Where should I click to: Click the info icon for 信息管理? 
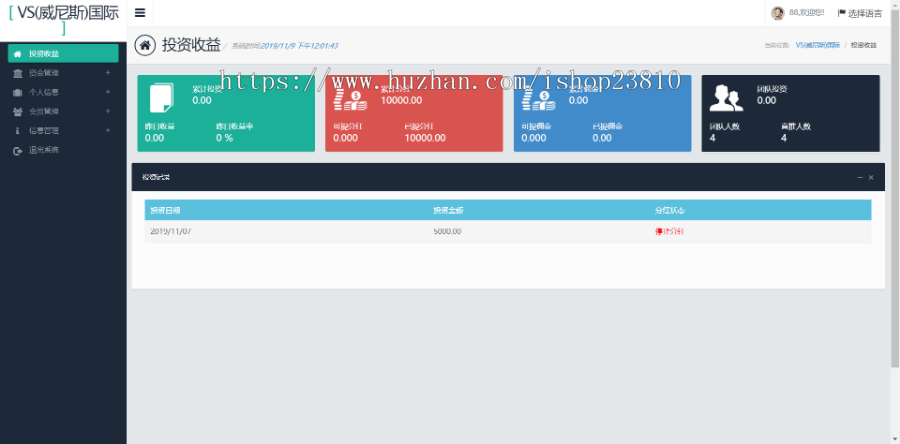[x=18, y=131]
